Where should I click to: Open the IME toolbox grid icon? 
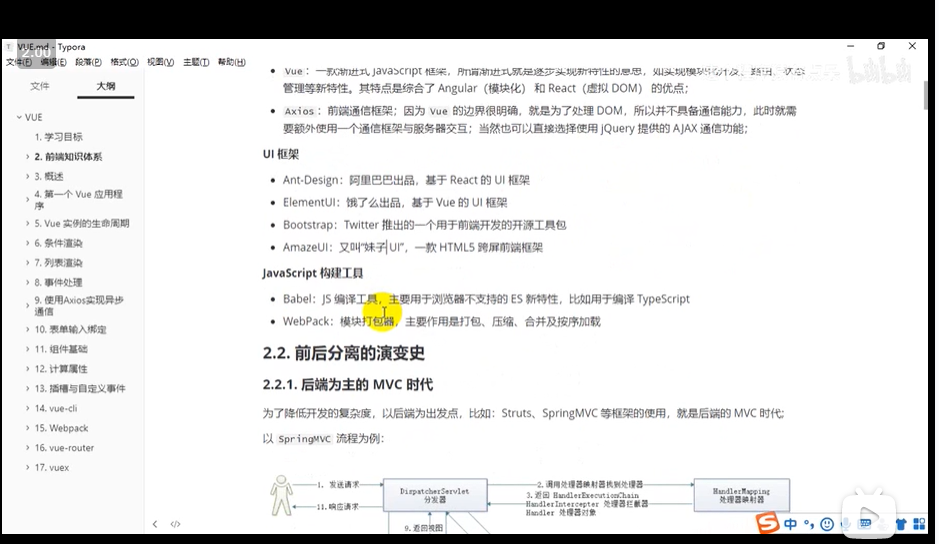tap(919, 525)
